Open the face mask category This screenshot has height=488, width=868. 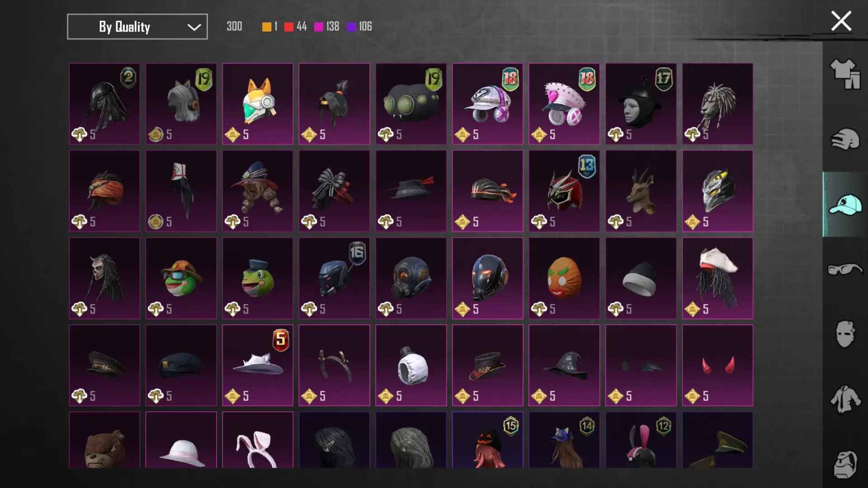pyautogui.click(x=844, y=334)
